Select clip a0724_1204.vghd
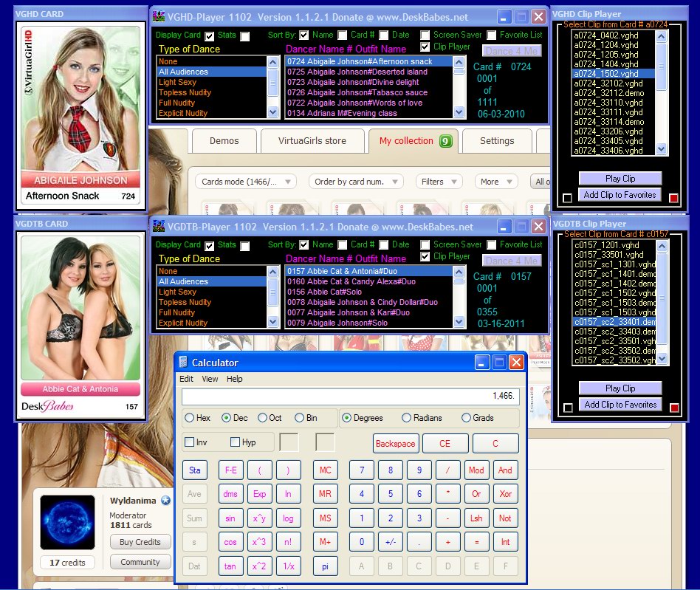This screenshot has width=700, height=590. click(614, 45)
